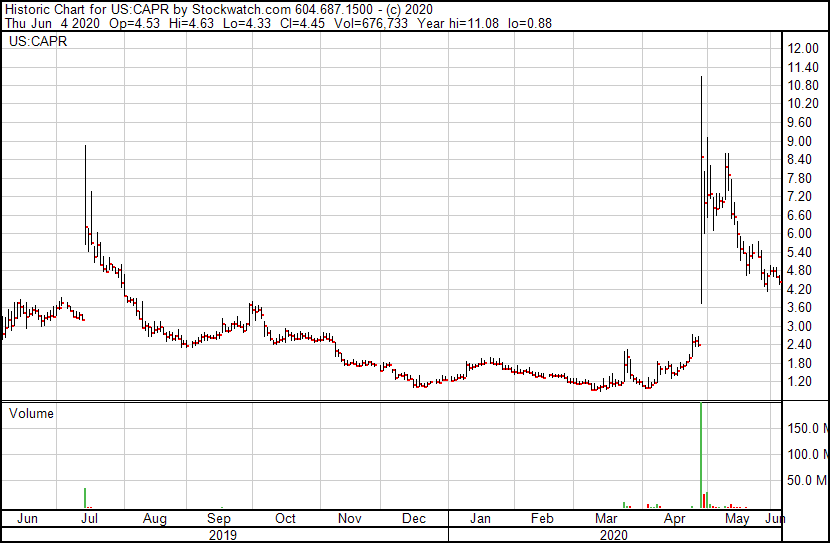Click the Op=4.53 open price in header
The image size is (830, 543).
coord(134,23)
